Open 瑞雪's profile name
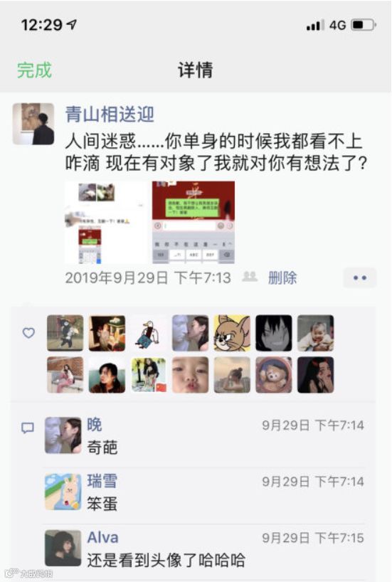 tap(102, 481)
